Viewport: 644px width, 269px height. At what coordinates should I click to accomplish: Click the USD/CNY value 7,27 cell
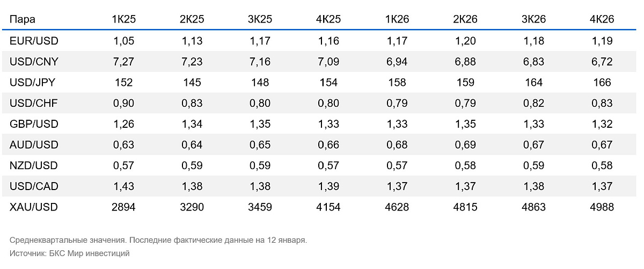tap(123, 62)
